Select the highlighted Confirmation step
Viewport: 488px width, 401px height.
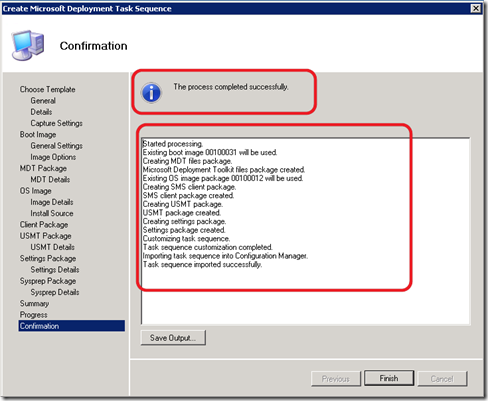pyautogui.click(x=72, y=326)
